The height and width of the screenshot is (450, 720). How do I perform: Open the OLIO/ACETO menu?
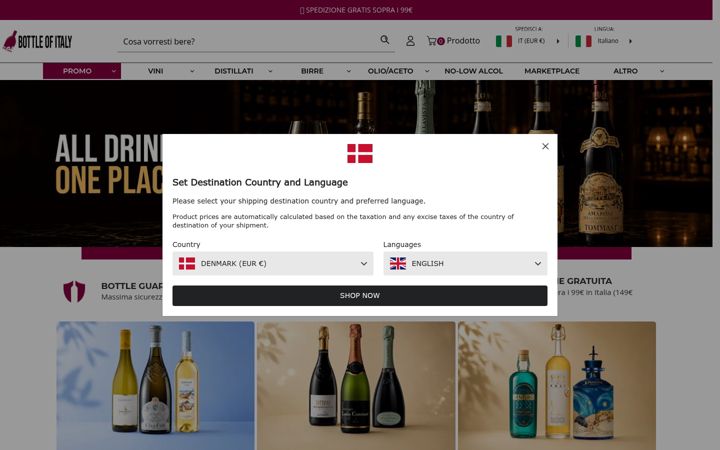pos(390,71)
